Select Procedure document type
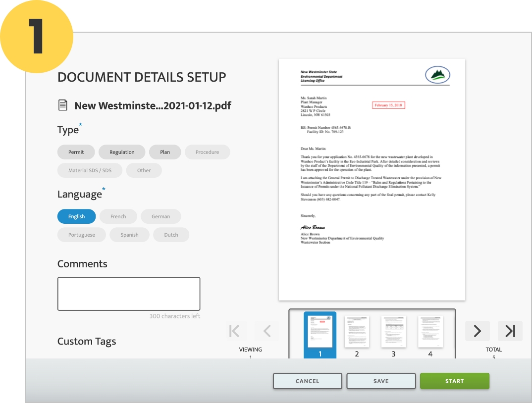 coord(207,152)
